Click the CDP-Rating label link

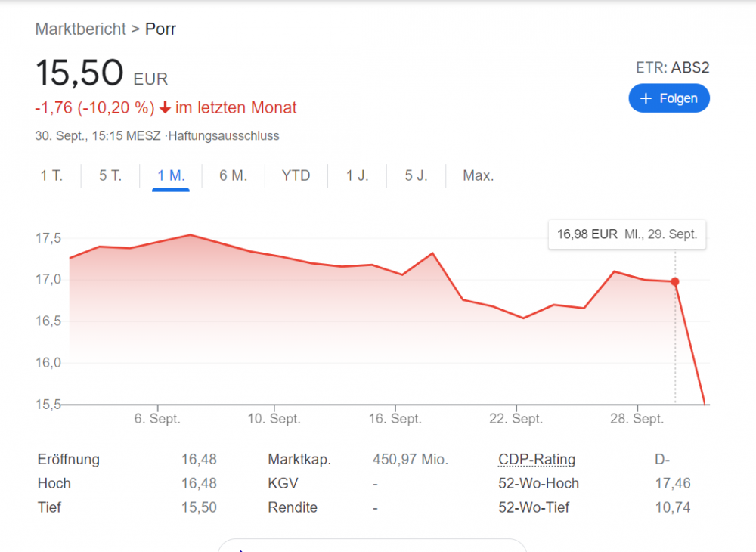tap(537, 460)
